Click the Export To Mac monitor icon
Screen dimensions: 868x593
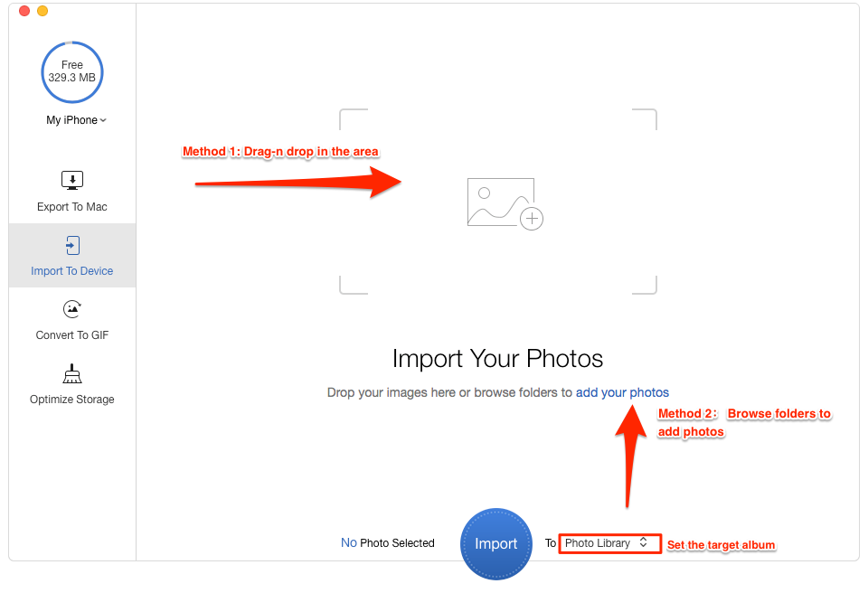click(72, 181)
